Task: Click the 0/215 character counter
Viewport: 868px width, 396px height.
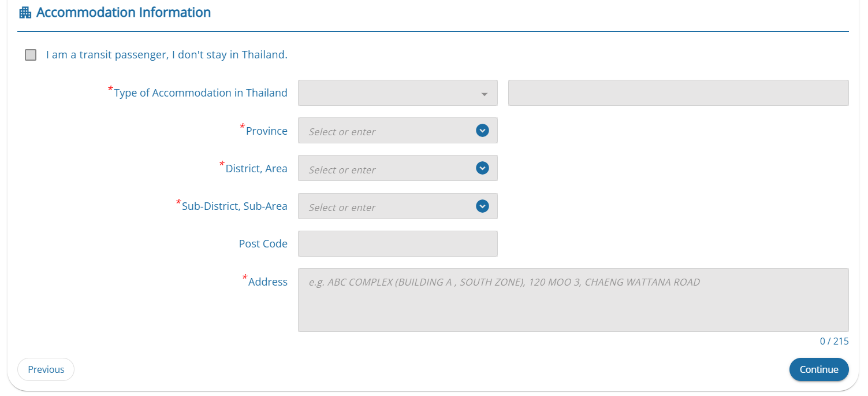Action: click(835, 341)
